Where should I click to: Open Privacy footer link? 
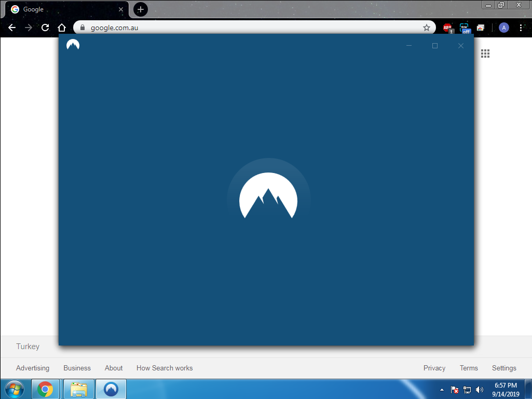434,368
